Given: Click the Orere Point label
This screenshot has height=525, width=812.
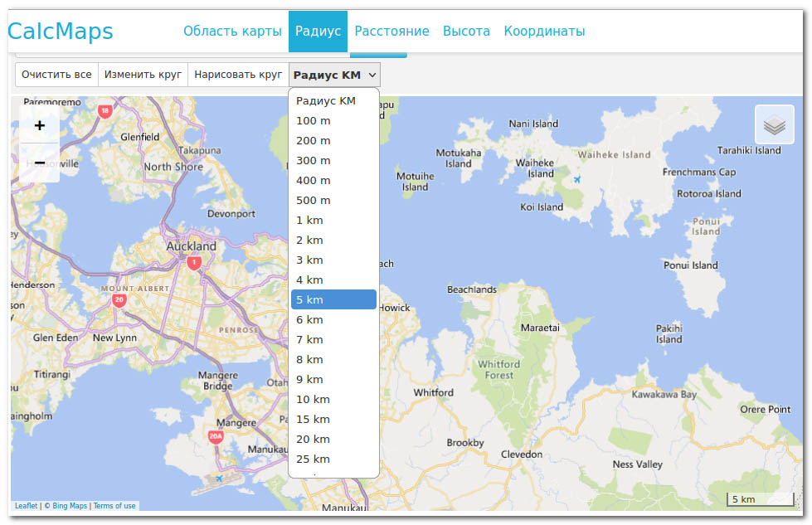Looking at the screenshot, I should click(x=766, y=409).
